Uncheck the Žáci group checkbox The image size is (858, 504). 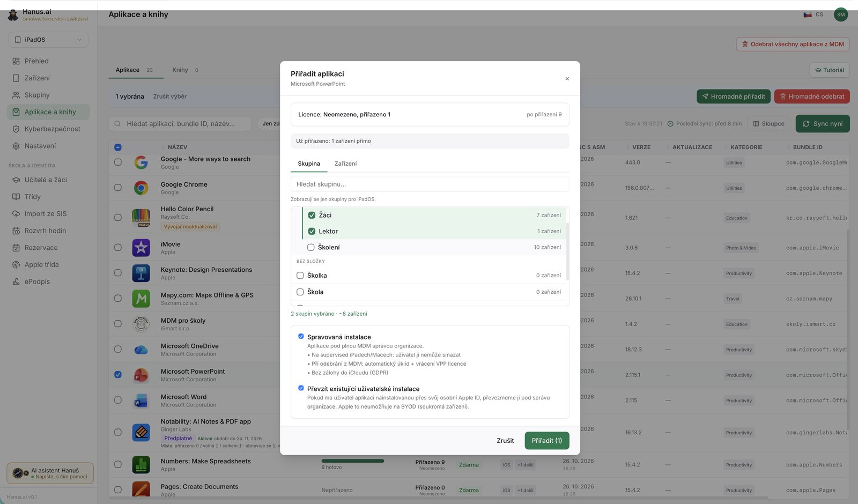pos(312,215)
